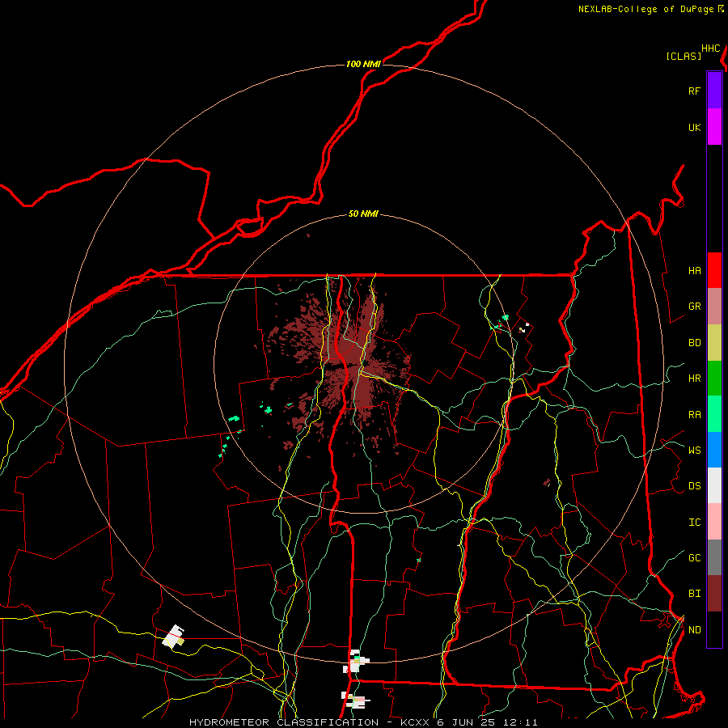
Task: Click the HA legend label
Action: pyautogui.click(x=694, y=271)
